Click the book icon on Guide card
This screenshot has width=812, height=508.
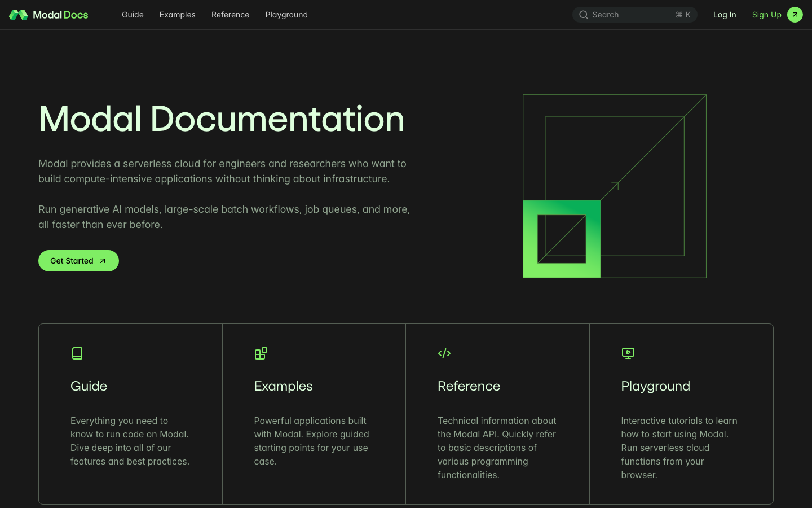pos(77,353)
